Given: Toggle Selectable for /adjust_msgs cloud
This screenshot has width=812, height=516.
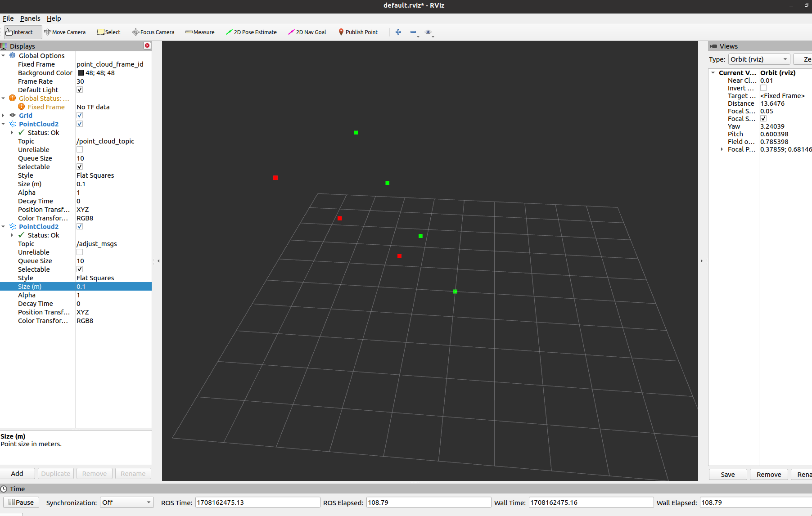Looking at the screenshot, I should (x=80, y=269).
